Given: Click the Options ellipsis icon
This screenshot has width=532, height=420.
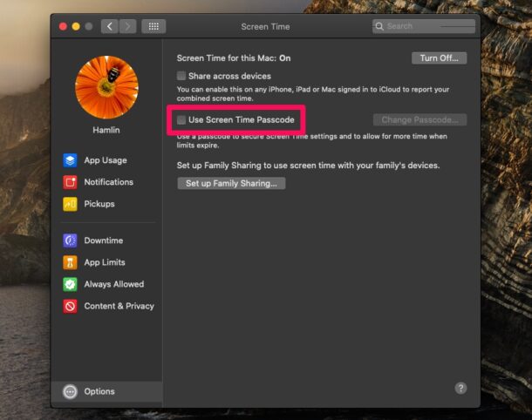Looking at the screenshot, I should [70, 391].
